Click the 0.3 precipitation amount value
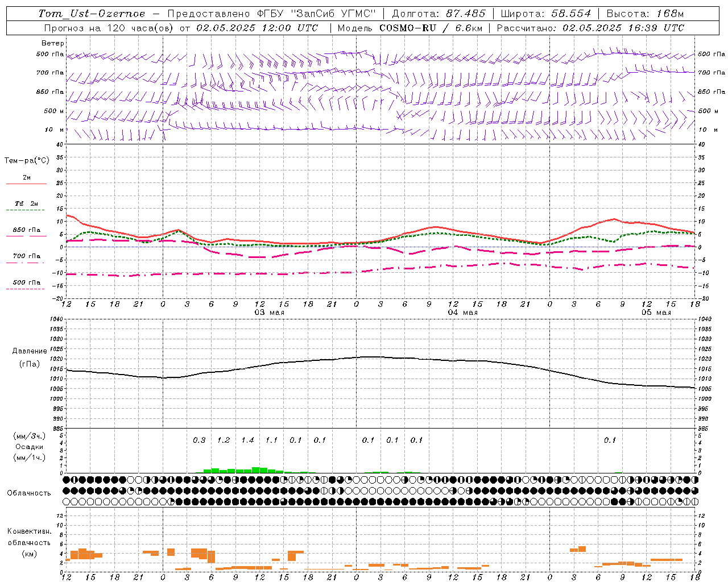The width and height of the screenshot is (728, 582). point(199,440)
